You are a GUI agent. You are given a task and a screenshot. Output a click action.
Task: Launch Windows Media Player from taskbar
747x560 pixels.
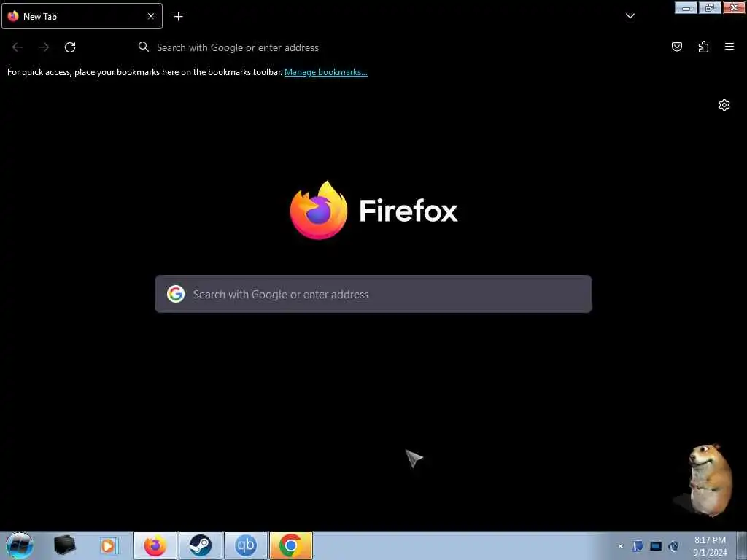[x=108, y=545]
